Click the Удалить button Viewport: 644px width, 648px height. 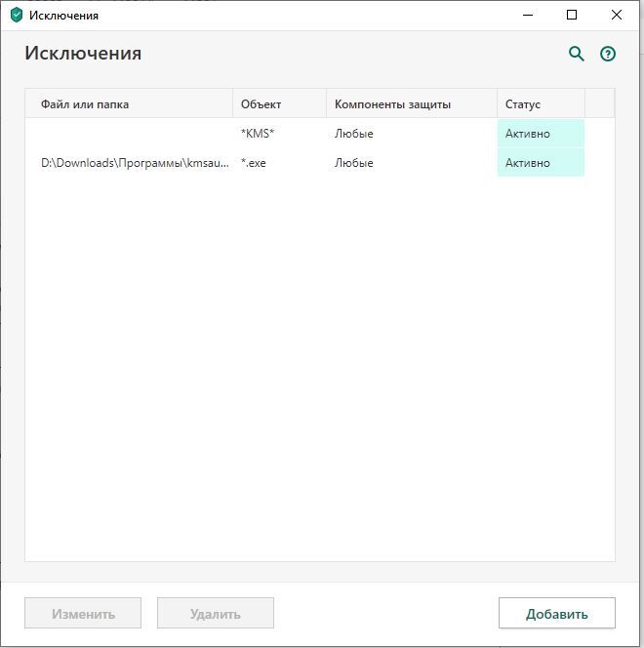tap(216, 613)
